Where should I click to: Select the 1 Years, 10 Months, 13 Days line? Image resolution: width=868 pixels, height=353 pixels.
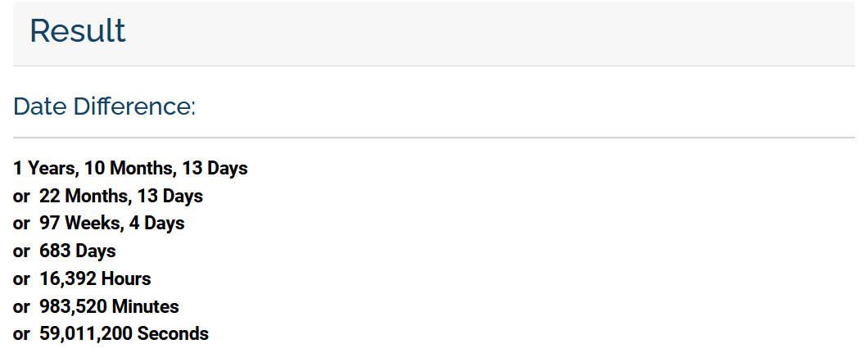130,168
